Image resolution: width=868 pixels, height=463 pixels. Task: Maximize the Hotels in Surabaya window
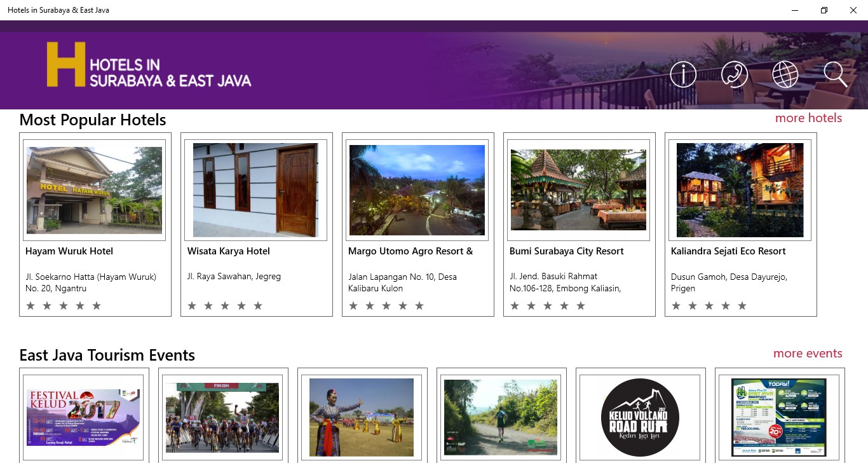pos(824,10)
